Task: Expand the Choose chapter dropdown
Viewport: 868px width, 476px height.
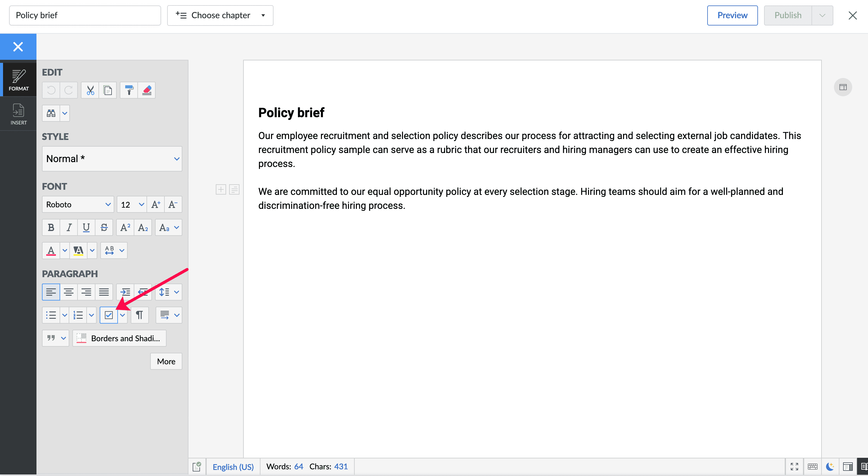Action: point(220,15)
